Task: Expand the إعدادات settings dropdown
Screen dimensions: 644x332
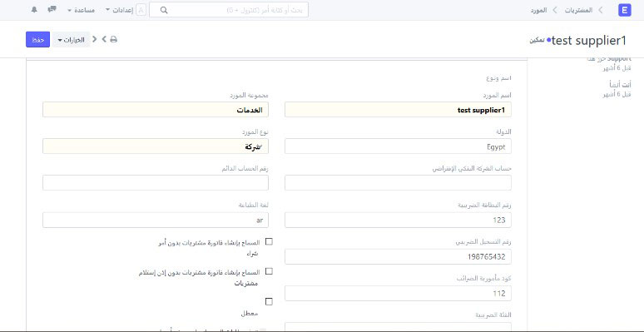Action: click(119, 10)
